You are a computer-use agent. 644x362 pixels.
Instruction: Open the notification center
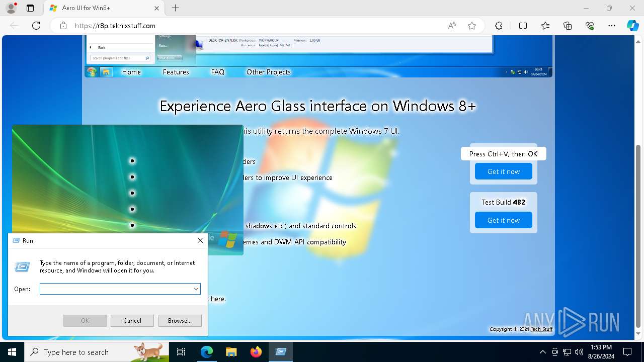[627, 352]
